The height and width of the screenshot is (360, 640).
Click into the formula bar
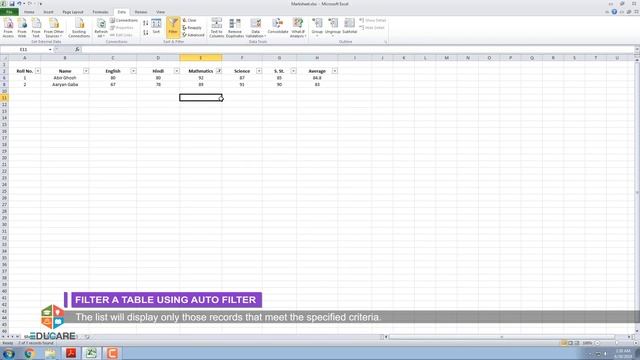357,49
